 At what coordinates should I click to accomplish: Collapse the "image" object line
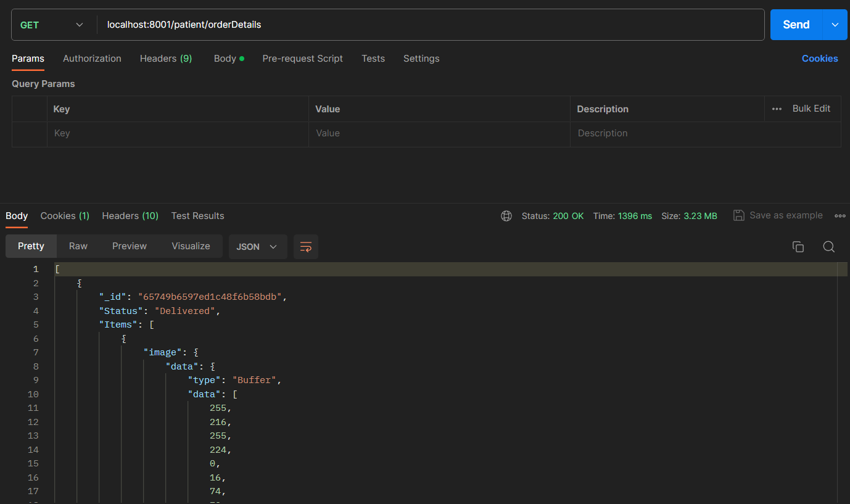point(171,352)
